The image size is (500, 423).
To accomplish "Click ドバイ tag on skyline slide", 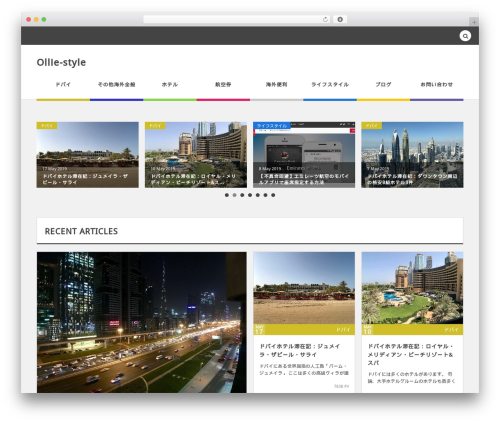I will pos(371,126).
